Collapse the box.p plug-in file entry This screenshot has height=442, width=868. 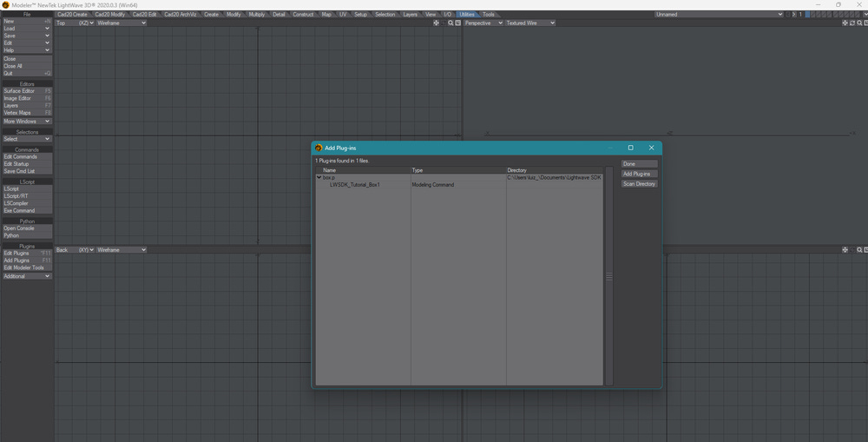(319, 177)
